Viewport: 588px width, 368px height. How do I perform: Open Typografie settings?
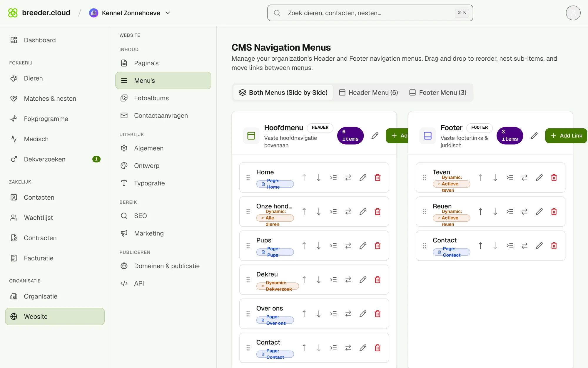[x=163, y=183]
